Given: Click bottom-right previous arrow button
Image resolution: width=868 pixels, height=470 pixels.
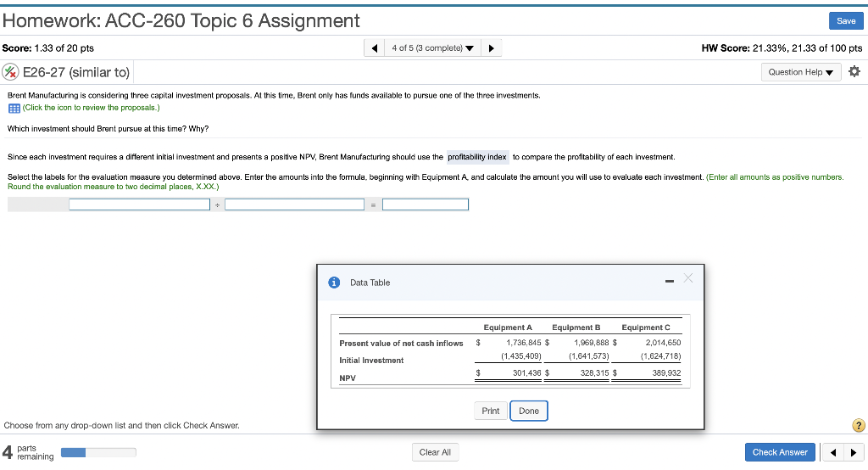Looking at the screenshot, I should [x=833, y=452].
